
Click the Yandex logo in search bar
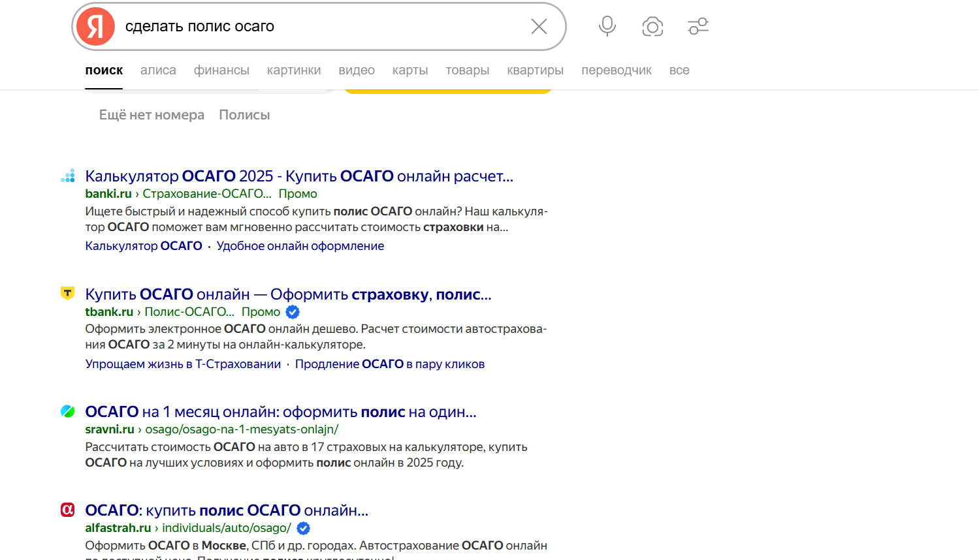95,27
